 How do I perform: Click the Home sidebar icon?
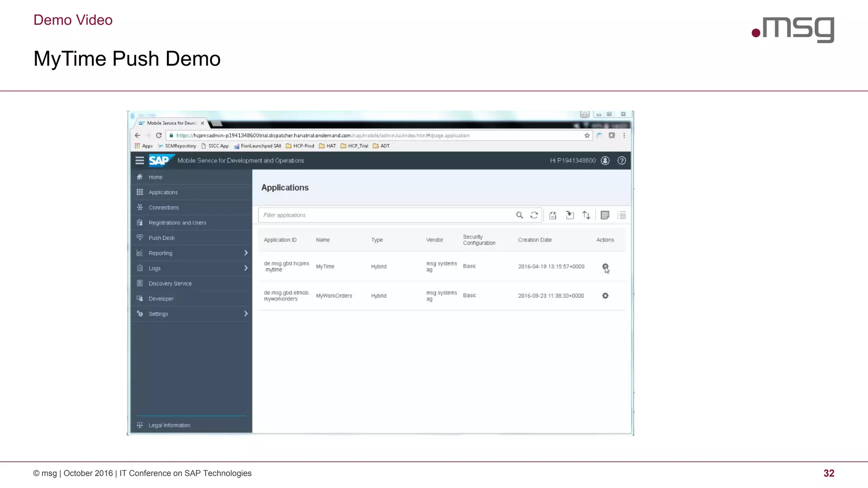pos(140,177)
